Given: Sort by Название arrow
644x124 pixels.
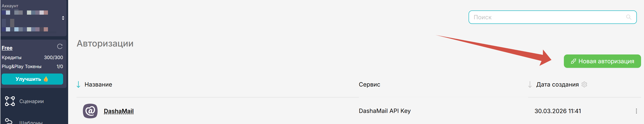Looking at the screenshot, I should (x=78, y=84).
